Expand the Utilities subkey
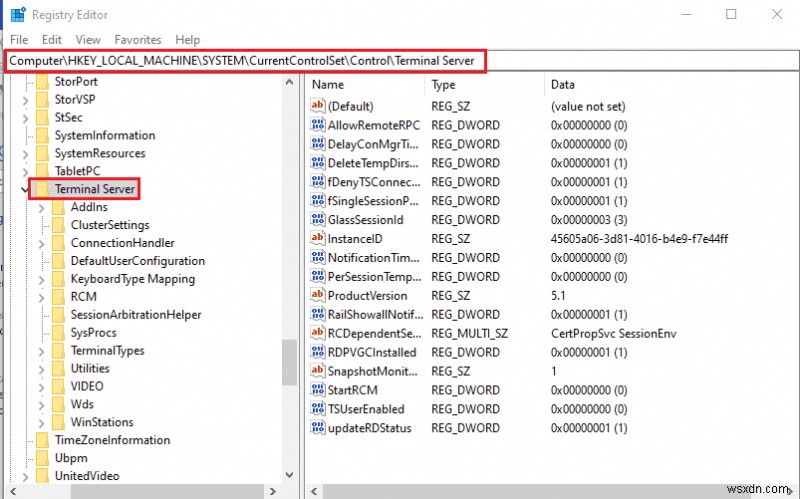The height and width of the screenshot is (499, 800). 41,369
